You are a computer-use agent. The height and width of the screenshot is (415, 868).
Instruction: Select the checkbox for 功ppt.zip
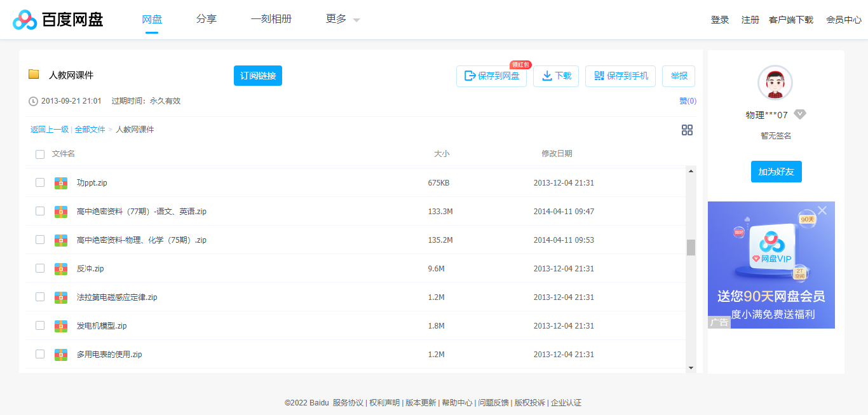pyautogui.click(x=40, y=182)
